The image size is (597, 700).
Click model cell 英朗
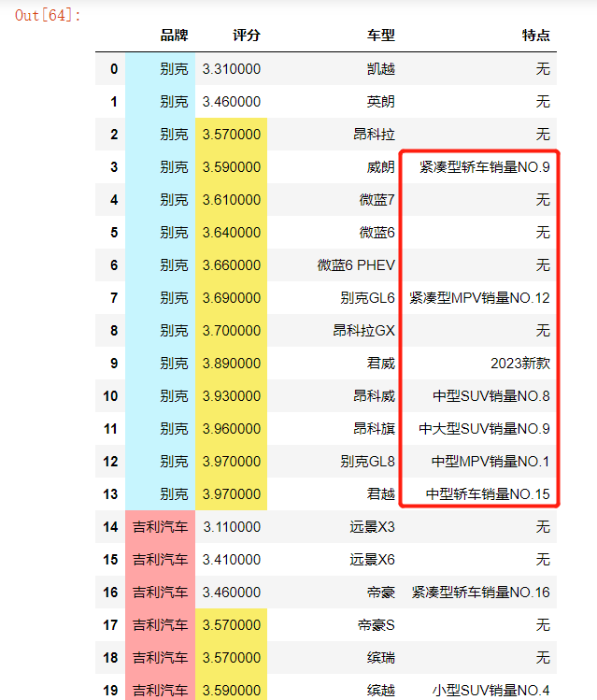pos(381,102)
